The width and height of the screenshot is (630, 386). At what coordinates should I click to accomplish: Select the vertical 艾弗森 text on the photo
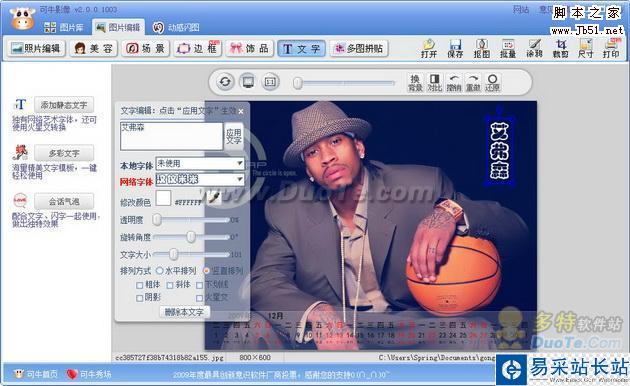499,151
